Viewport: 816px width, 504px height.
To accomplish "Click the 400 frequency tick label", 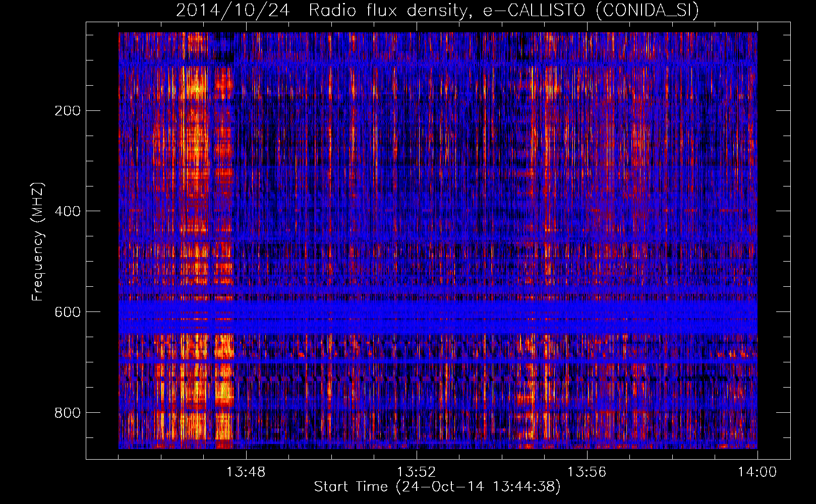I will click(x=68, y=212).
